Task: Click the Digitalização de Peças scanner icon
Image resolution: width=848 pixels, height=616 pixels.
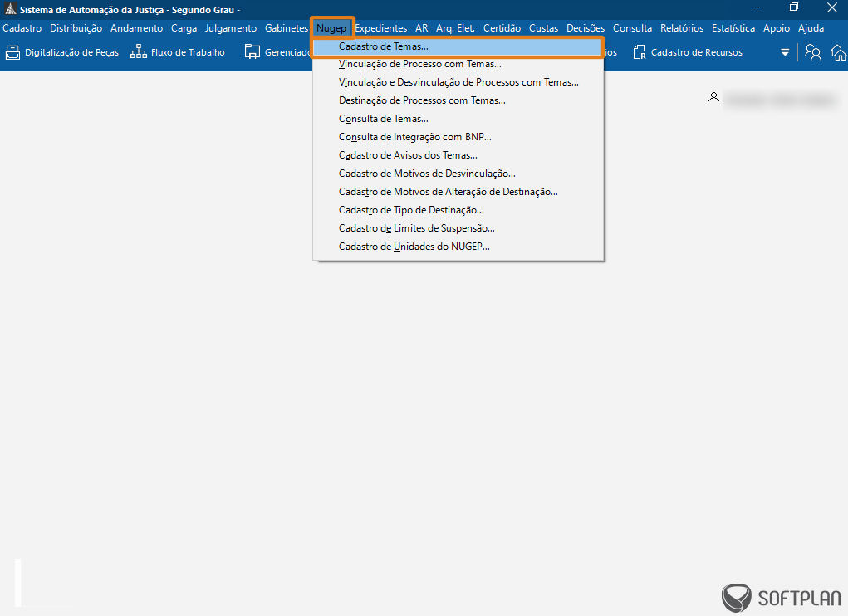Action: coord(12,52)
